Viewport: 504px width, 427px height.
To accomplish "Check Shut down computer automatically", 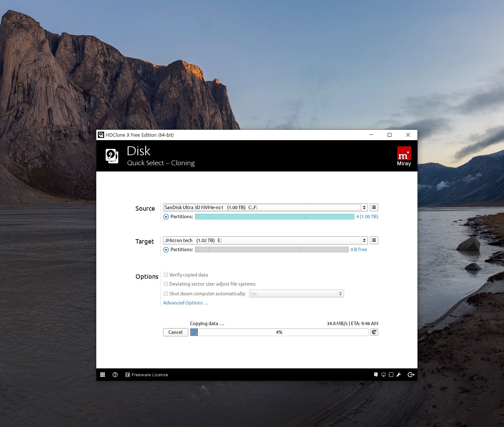I will pos(166,294).
